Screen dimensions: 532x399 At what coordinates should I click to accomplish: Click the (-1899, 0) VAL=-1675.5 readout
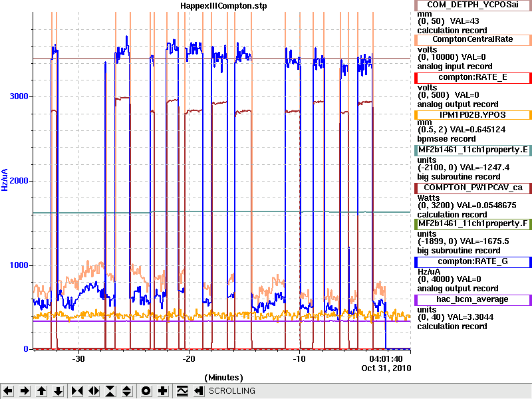click(463, 241)
